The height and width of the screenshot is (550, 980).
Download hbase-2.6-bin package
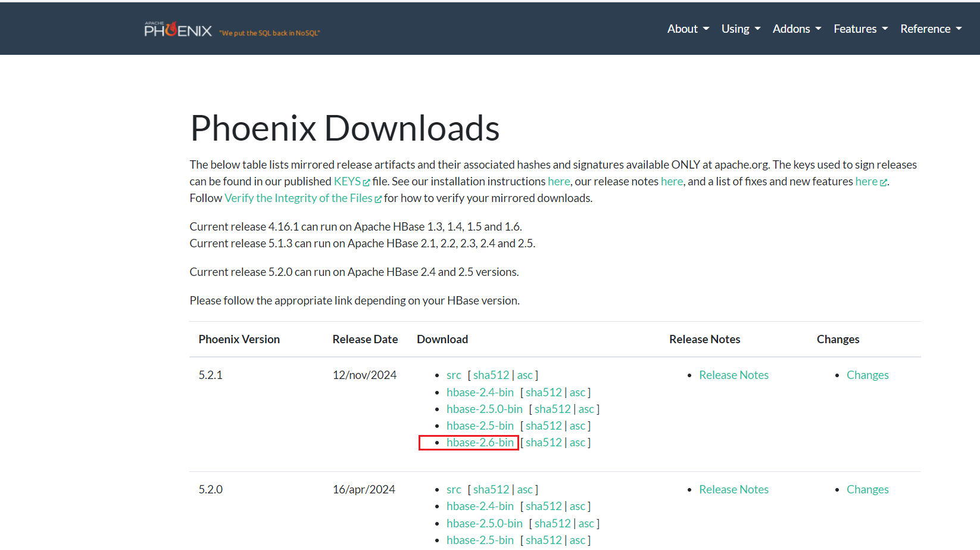click(480, 442)
